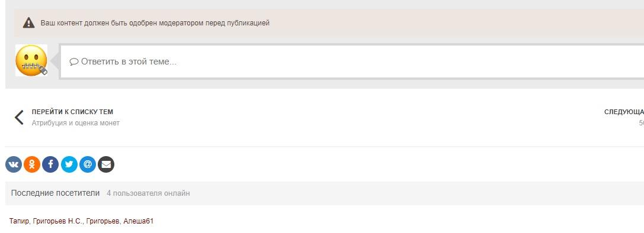Focus the 'Ответить в этой теме' reply field
This screenshot has width=644, height=233.
(x=352, y=62)
